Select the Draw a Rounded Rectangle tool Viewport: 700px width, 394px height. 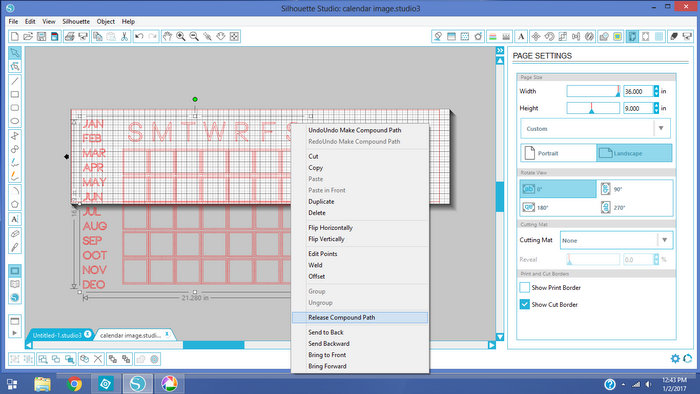point(15,108)
